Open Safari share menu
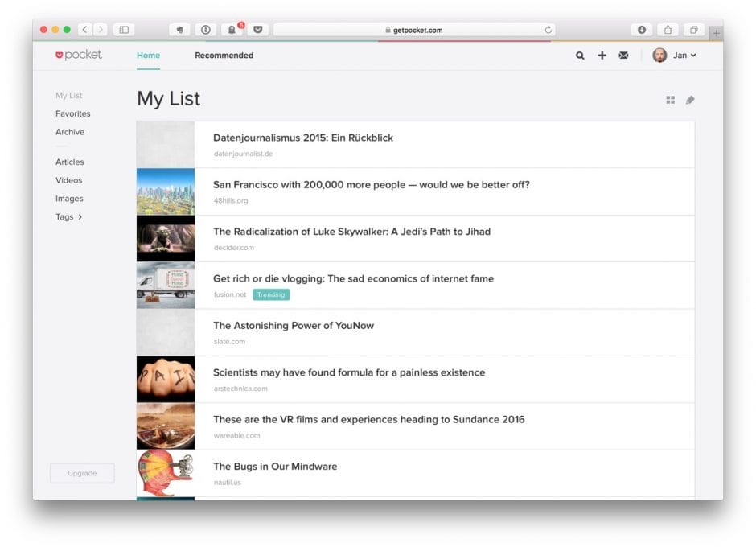The height and width of the screenshot is (547, 756). click(668, 30)
